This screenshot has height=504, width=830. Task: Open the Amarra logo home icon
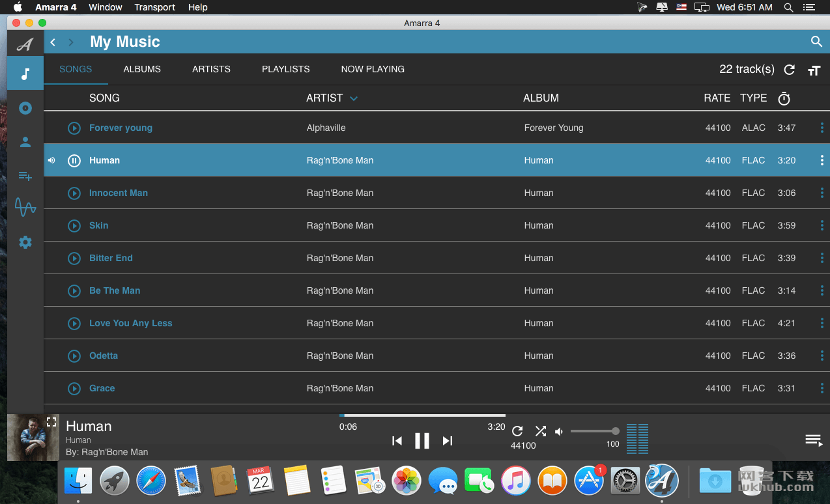click(25, 44)
